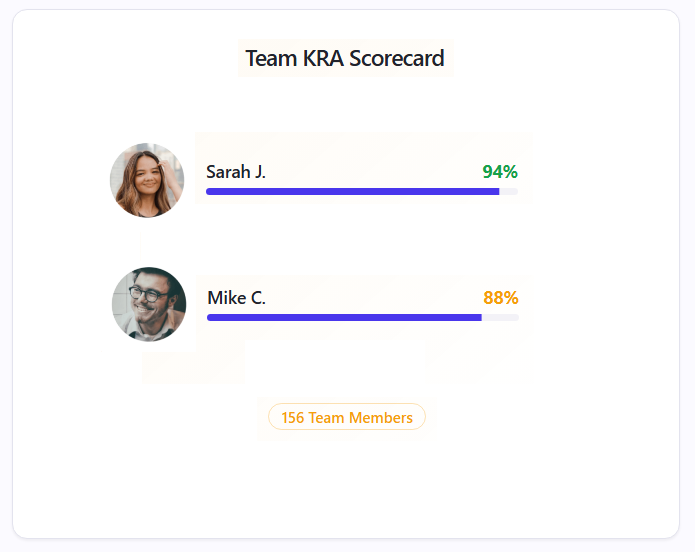Click Sarah's green 94% score
This screenshot has width=695, height=552.
(500, 172)
